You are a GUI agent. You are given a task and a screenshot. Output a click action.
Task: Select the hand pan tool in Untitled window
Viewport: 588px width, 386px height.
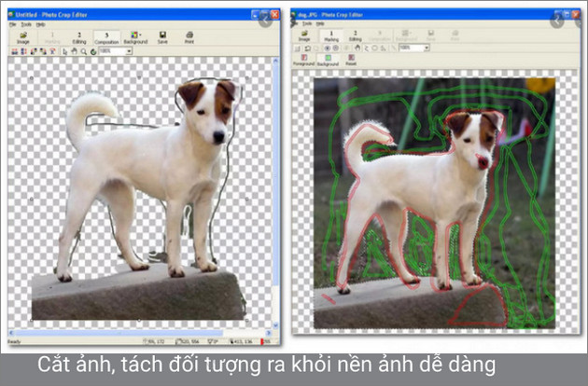(75, 51)
